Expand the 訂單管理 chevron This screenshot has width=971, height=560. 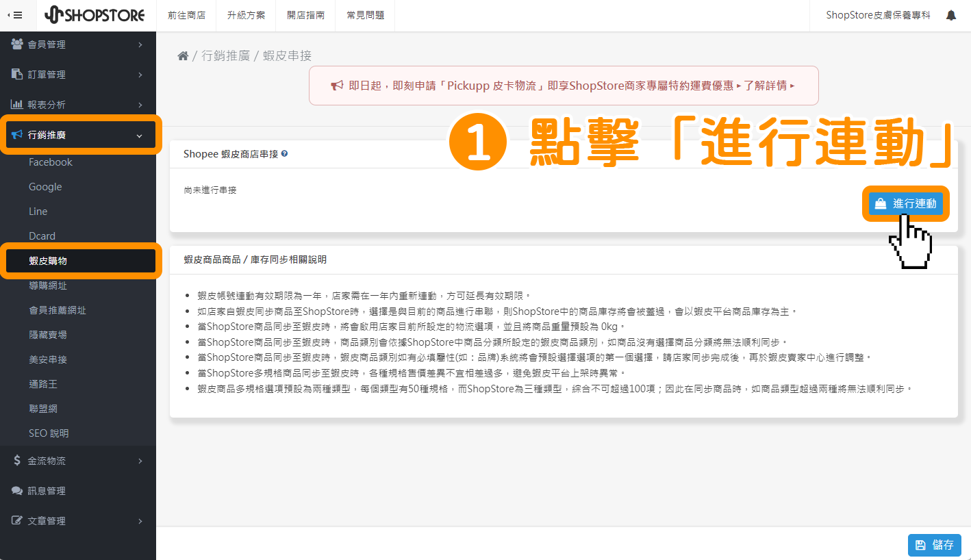click(140, 75)
